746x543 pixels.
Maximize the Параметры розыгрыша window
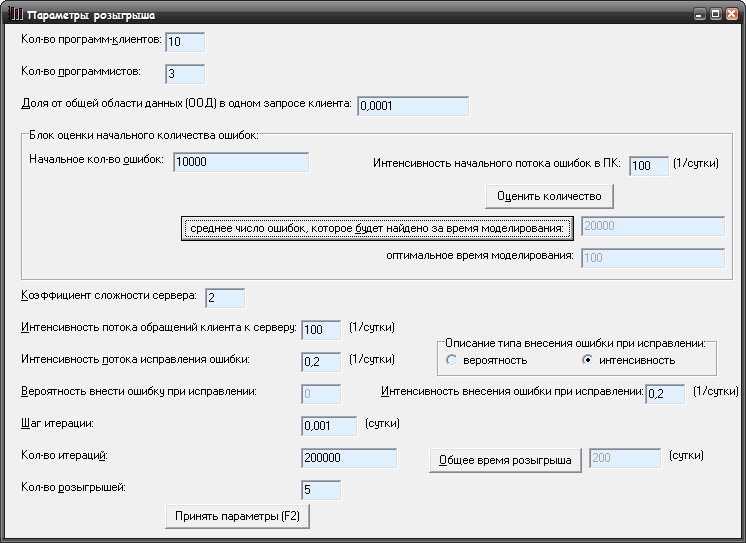[715, 14]
